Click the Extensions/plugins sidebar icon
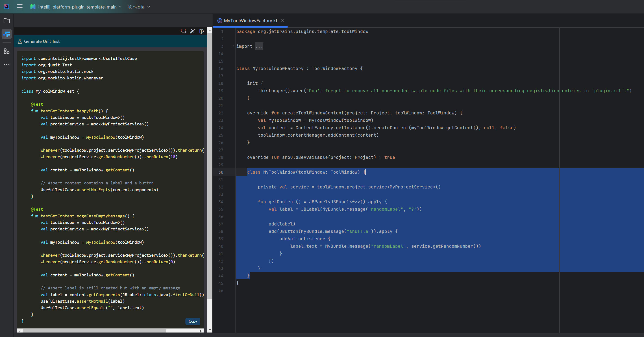 (6, 51)
